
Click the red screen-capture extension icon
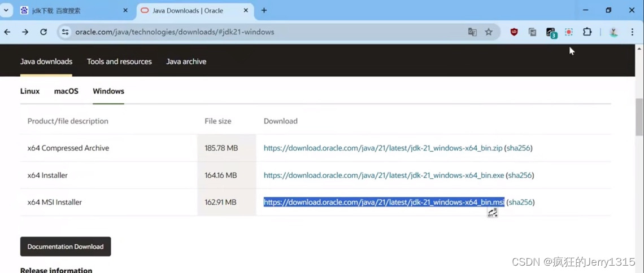pos(569,32)
